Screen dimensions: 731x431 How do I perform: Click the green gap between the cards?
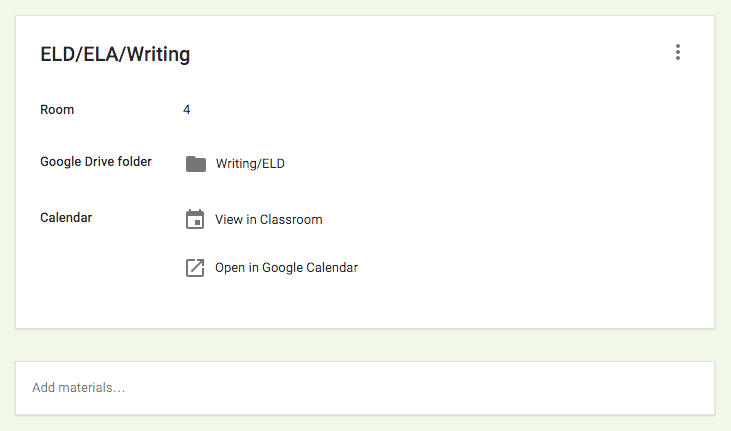(365, 345)
